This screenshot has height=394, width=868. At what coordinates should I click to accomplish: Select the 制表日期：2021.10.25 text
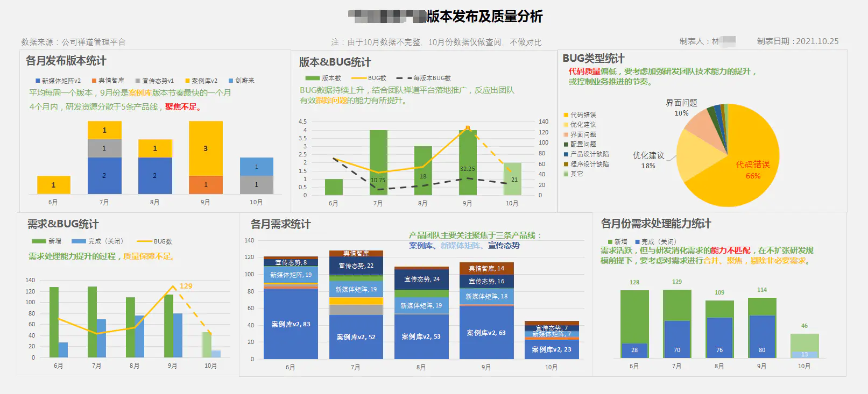click(798, 41)
